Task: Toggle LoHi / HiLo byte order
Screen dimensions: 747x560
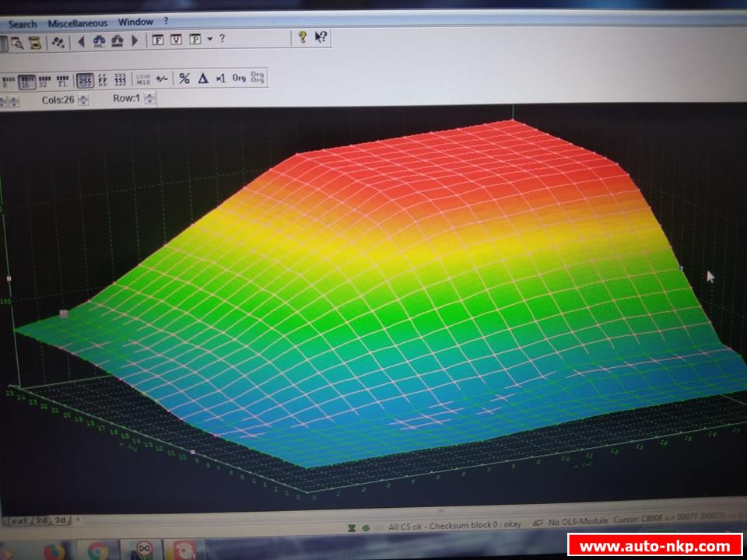Action: tap(143, 79)
